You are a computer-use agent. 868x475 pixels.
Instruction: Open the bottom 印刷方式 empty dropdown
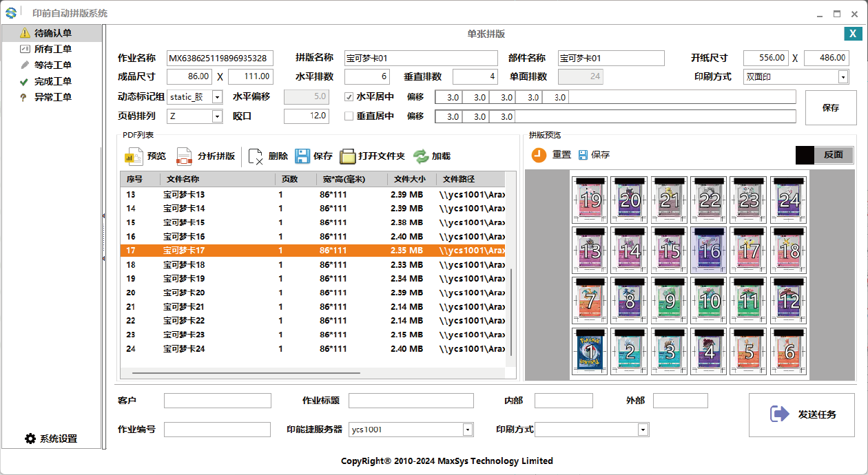[x=643, y=430]
